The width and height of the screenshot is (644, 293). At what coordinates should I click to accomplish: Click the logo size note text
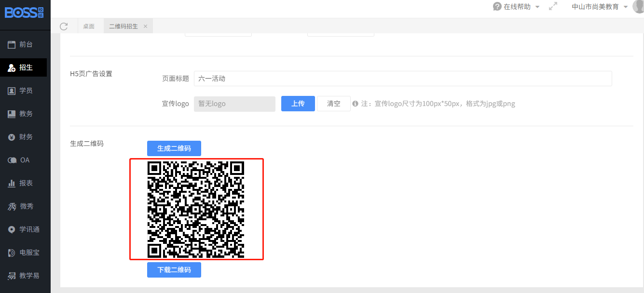click(438, 104)
